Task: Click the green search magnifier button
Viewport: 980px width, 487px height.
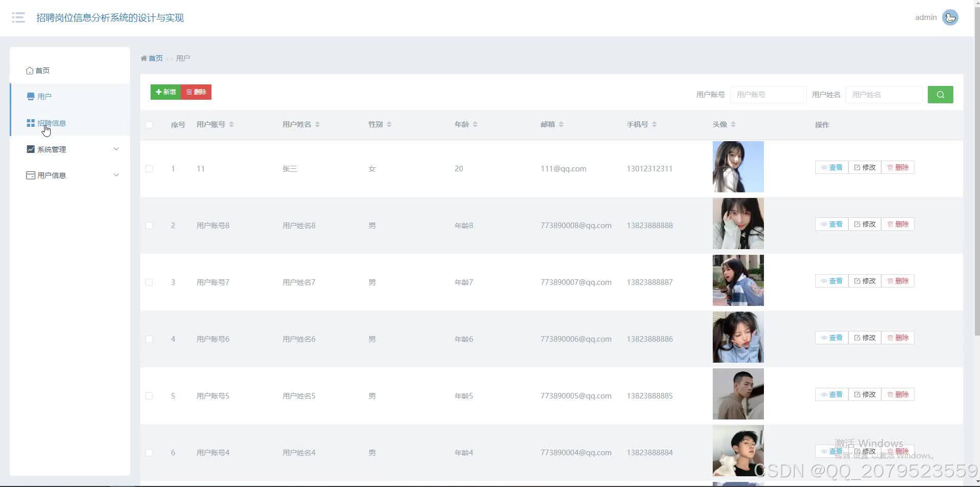Action: 940,95
